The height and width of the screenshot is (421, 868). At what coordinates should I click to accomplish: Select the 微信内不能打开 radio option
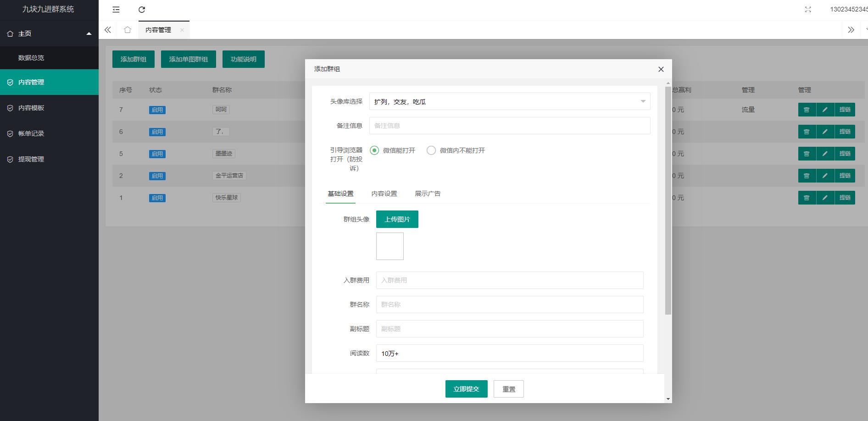click(431, 150)
